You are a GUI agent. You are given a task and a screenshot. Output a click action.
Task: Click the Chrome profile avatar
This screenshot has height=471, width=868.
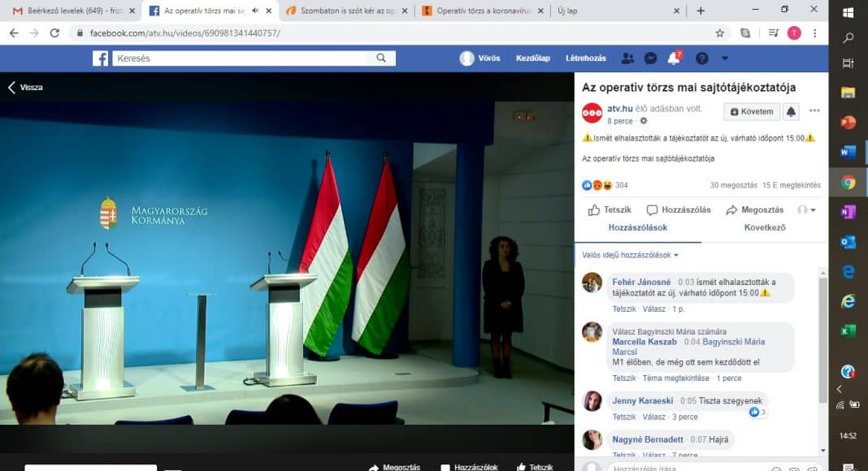pyautogui.click(x=794, y=33)
